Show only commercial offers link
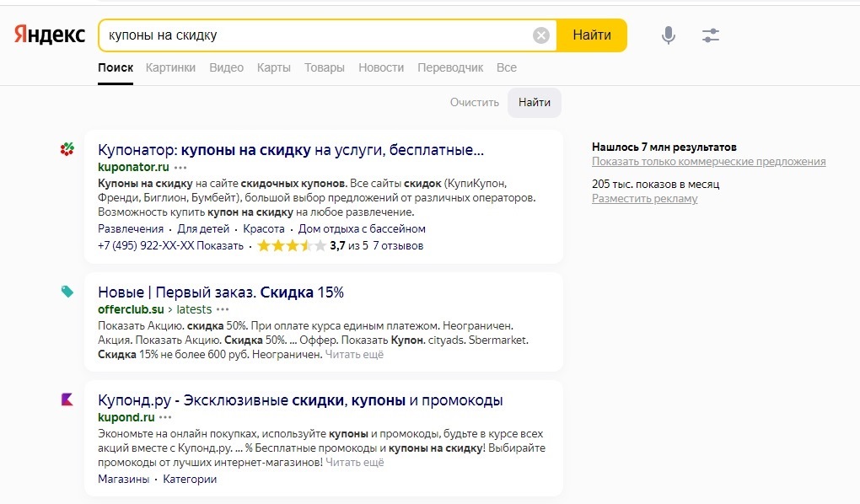 708,161
